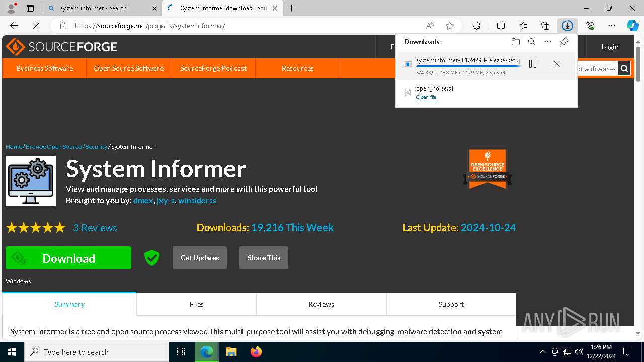This screenshot has height=362, width=644.
Task: Open the Copilot sidebar icon
Action: pyautogui.click(x=632, y=26)
